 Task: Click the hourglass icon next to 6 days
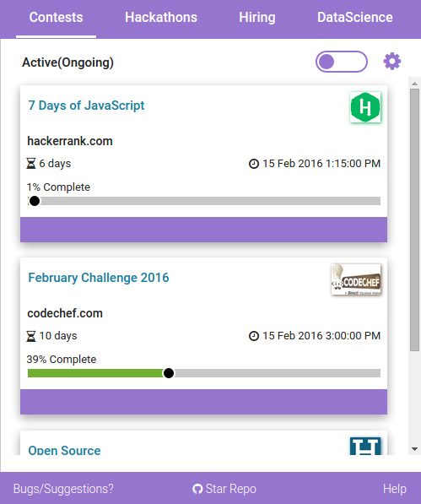click(31, 164)
